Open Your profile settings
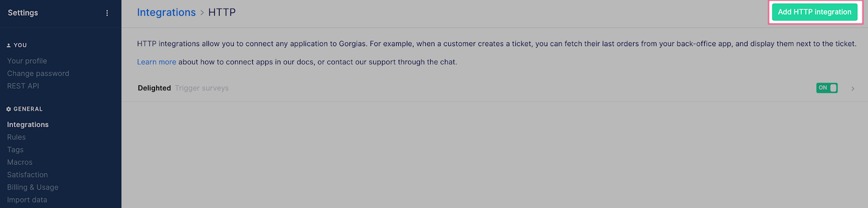This screenshot has height=208, width=868. pyautogui.click(x=27, y=61)
